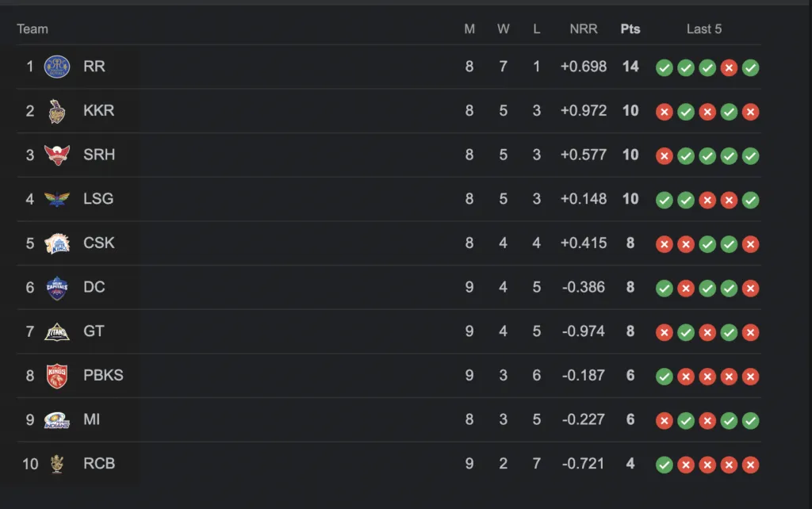Viewport: 812px width, 509px height.
Task: Click SRH's only red loss icon
Action: [x=665, y=156]
